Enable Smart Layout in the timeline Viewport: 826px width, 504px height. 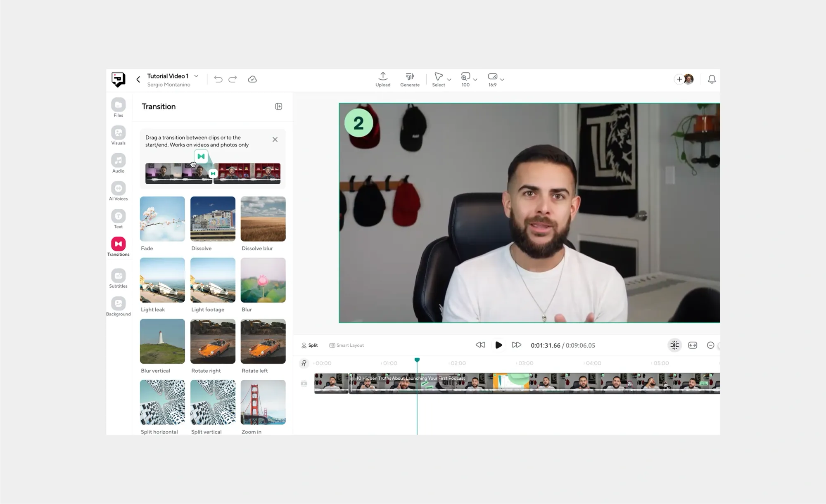(x=346, y=345)
